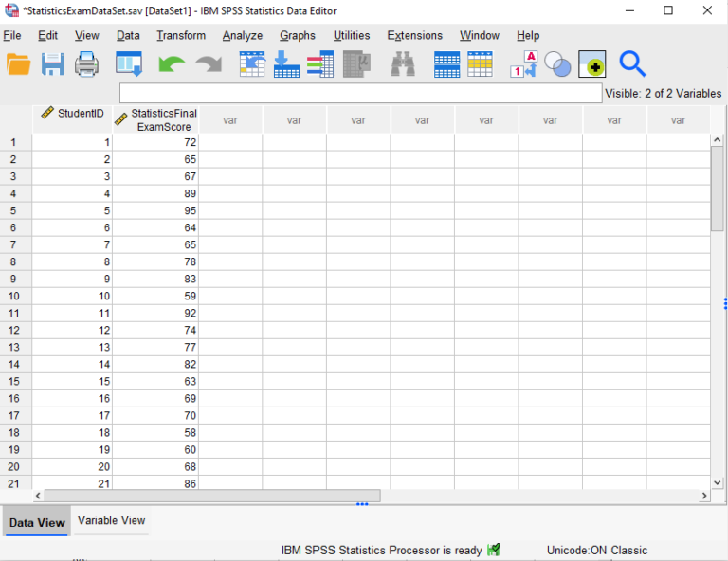Image resolution: width=728 pixels, height=561 pixels.
Task: Open the Transform menu
Action: click(181, 36)
